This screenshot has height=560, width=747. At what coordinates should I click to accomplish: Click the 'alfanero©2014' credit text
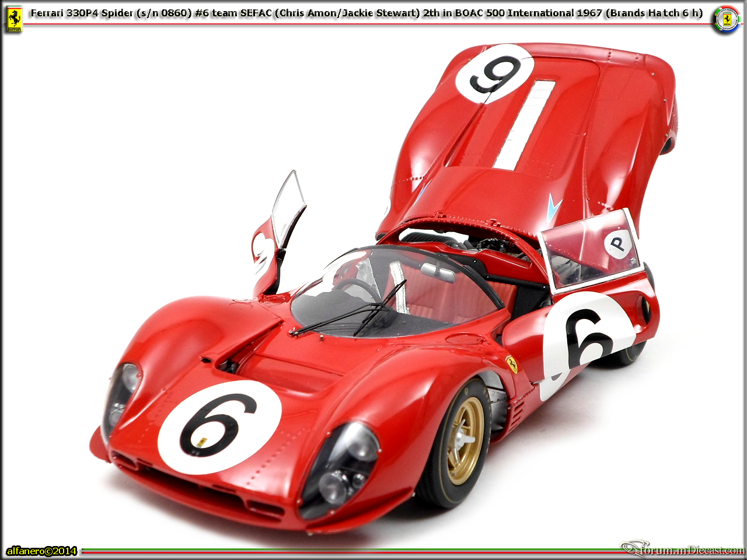tap(42, 551)
